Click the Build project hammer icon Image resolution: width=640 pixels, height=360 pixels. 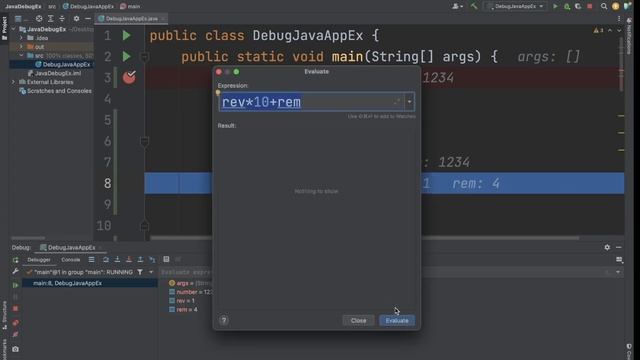[x=474, y=6]
